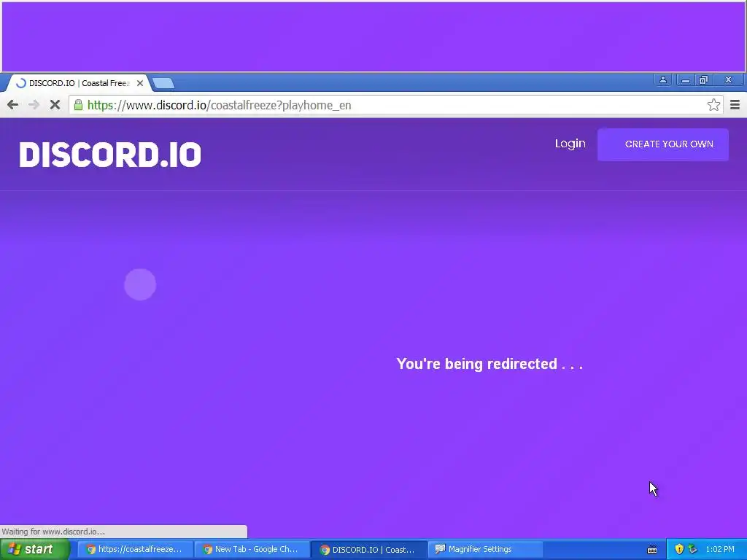
Task: Open the Windows start menu
Action: coord(34,550)
